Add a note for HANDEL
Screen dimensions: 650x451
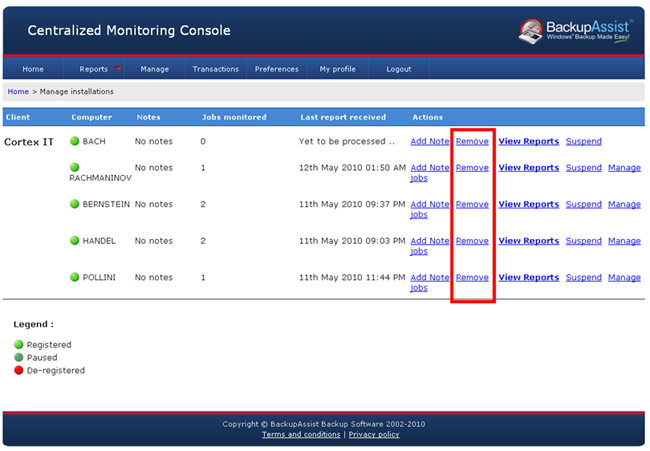pos(430,240)
